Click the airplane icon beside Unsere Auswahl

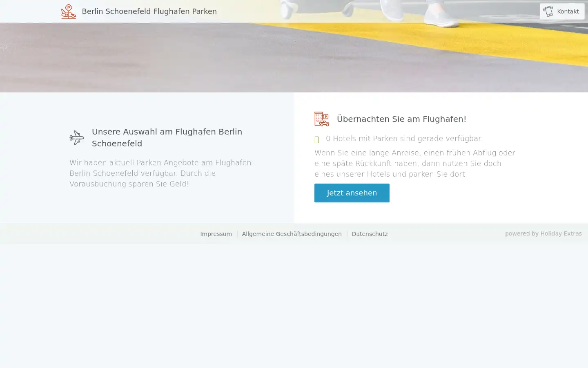(x=77, y=138)
